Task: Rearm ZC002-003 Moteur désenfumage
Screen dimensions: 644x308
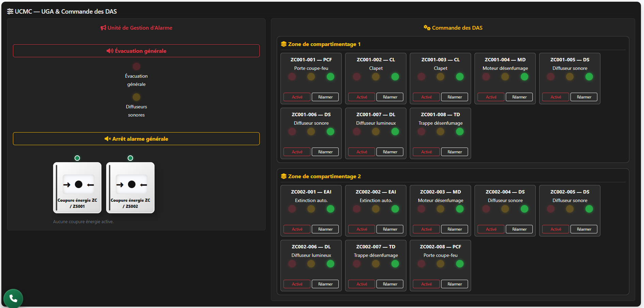Action: point(455,229)
